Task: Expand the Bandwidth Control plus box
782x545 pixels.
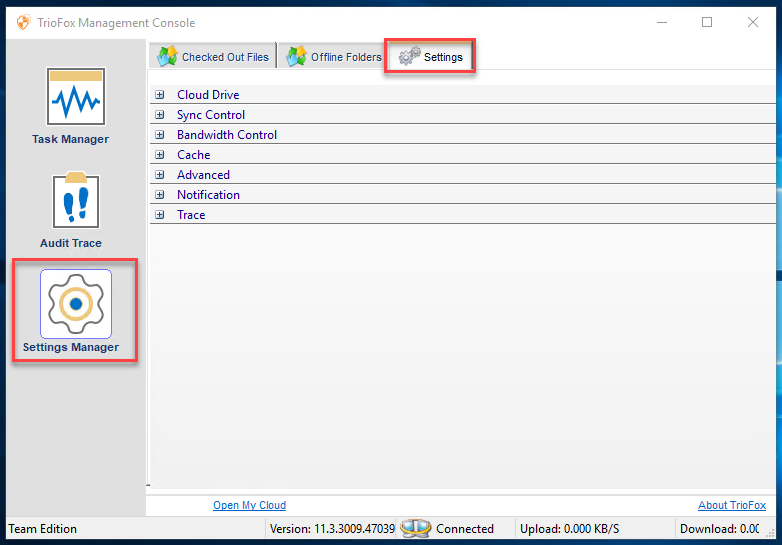Action: pos(160,135)
